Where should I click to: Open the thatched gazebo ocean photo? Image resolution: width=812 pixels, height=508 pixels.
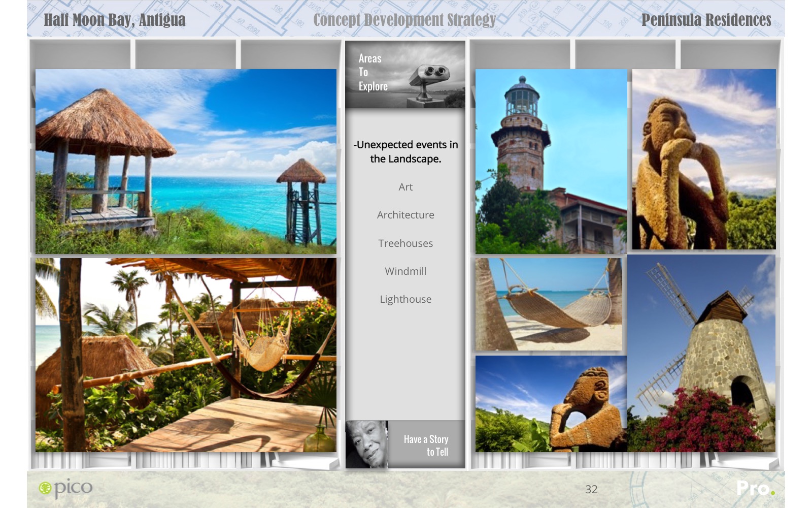point(186,162)
